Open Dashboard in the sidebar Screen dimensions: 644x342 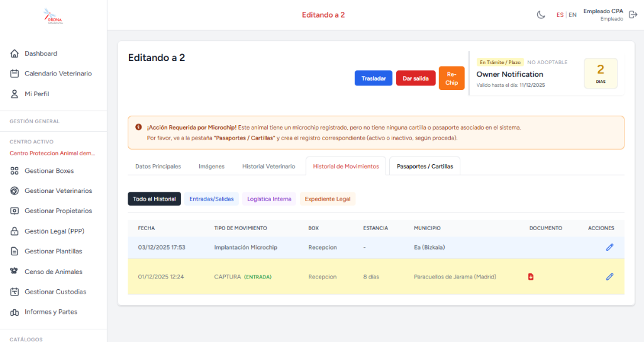point(41,53)
